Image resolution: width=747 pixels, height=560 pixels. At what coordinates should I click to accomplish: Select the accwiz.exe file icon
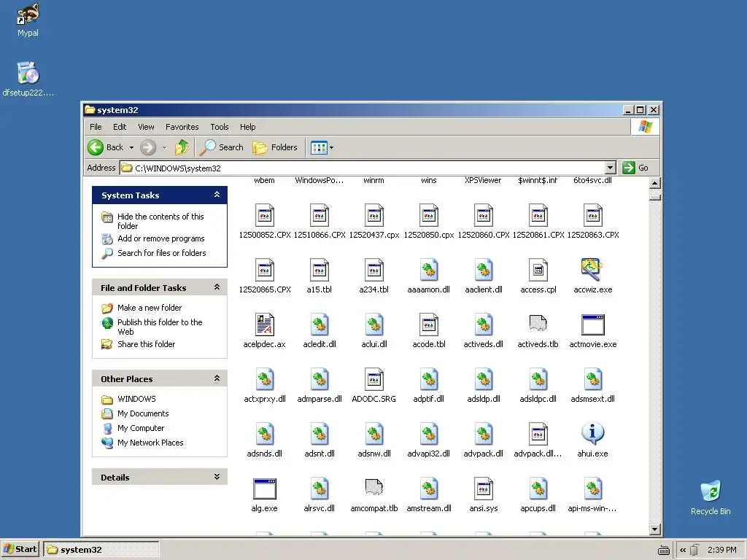(x=592, y=270)
